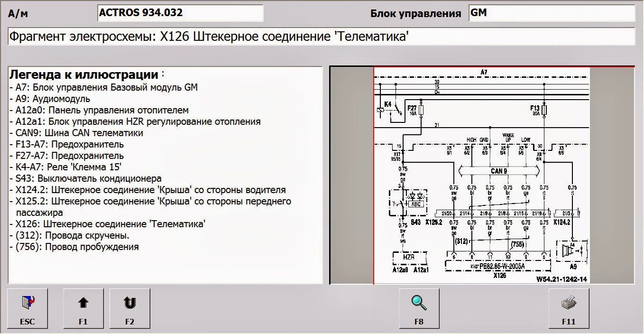Click the A9 speaker symbol in diagram
Image resolution: width=644 pixels, height=334 pixels.
(571, 251)
